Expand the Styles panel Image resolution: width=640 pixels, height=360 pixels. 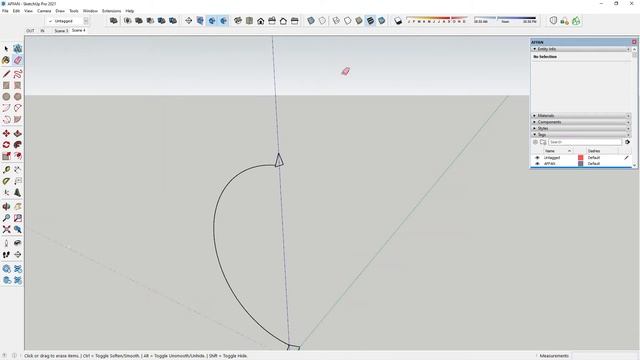pos(535,128)
